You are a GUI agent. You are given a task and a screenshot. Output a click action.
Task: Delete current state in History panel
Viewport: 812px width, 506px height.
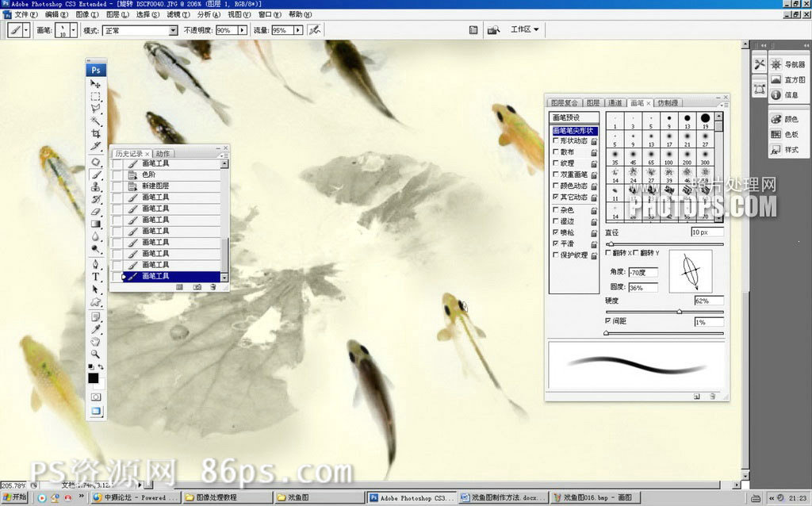pos(213,286)
